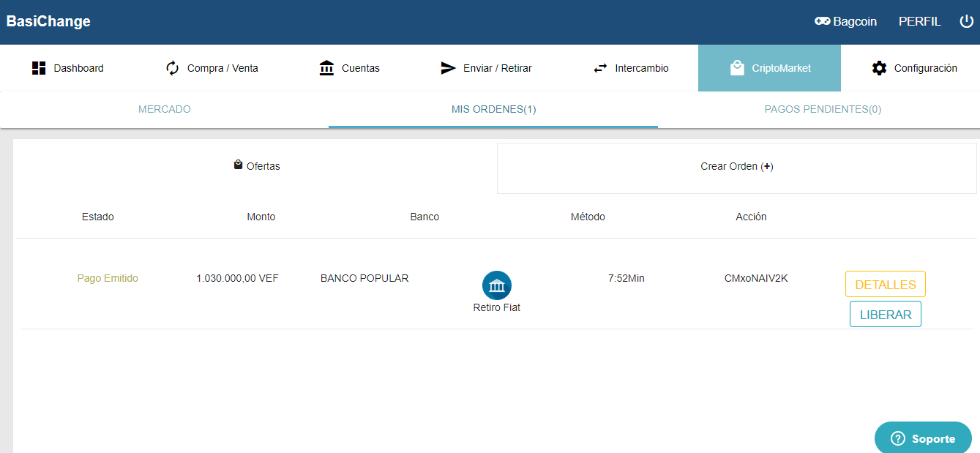The image size is (980, 453).
Task: Click the Intercambio swap arrows icon
Action: 600,68
